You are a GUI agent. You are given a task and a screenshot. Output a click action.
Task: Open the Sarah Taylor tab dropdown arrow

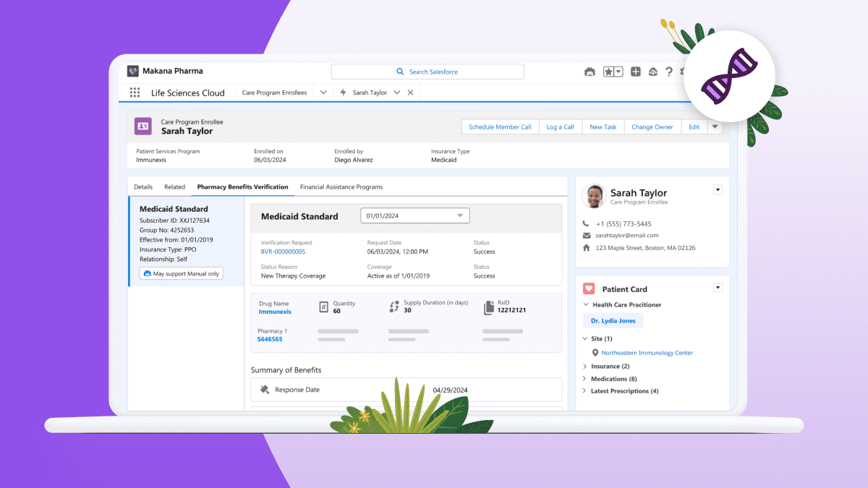pyautogui.click(x=396, y=93)
